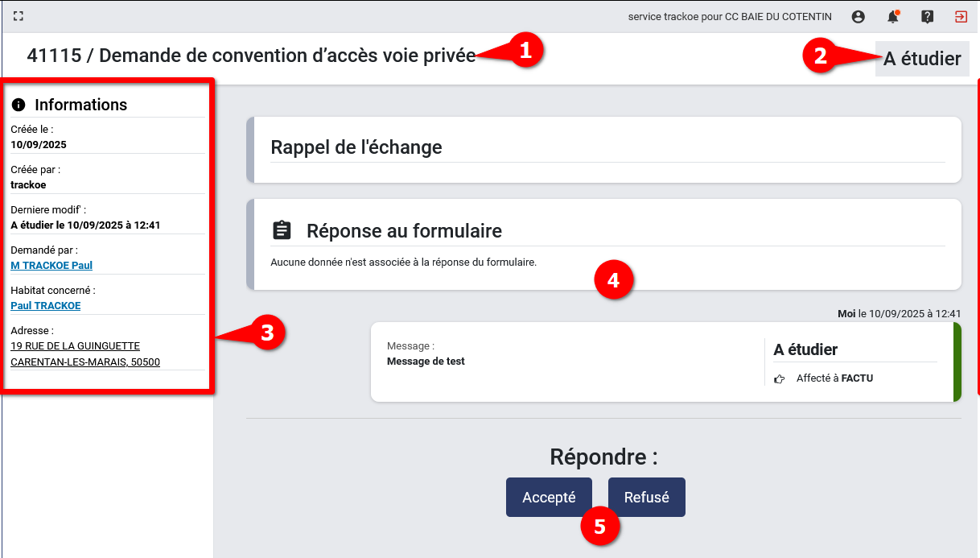This screenshot has height=558, width=980.
Task: Select the Message de test entry
Action: point(426,362)
